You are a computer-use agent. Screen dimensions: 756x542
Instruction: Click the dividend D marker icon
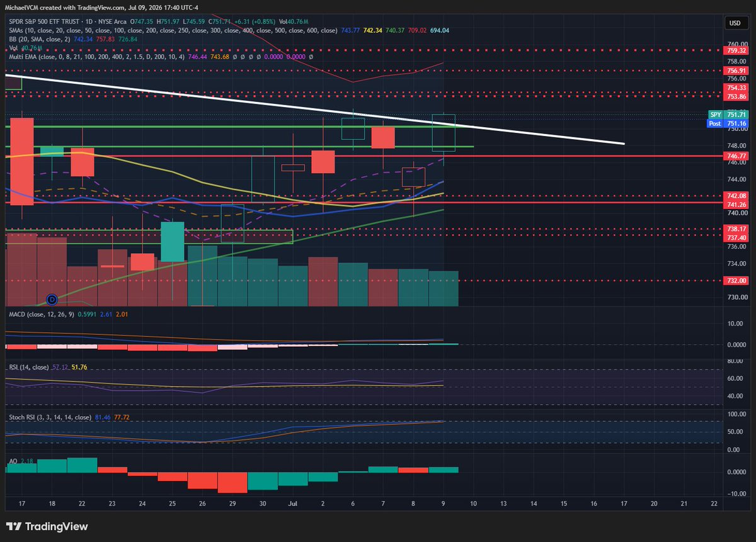pyautogui.click(x=53, y=299)
